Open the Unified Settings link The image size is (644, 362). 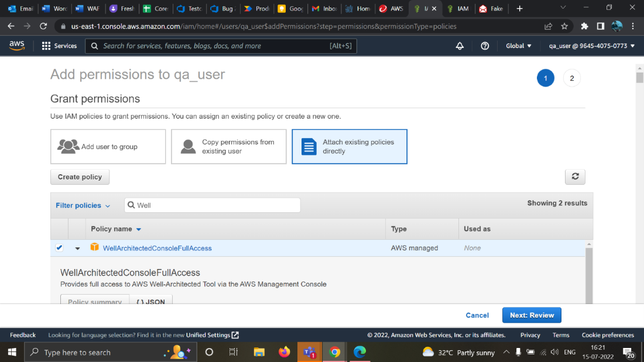tap(213, 335)
